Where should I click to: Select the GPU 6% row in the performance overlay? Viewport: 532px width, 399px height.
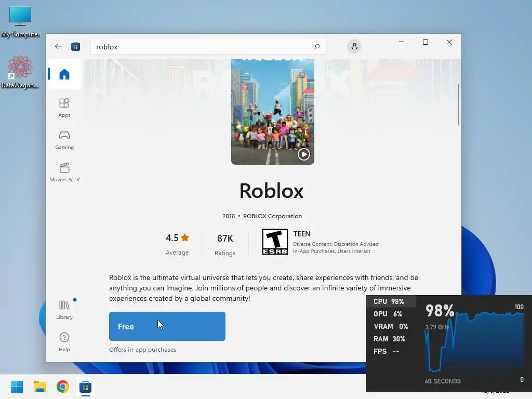coord(391,314)
